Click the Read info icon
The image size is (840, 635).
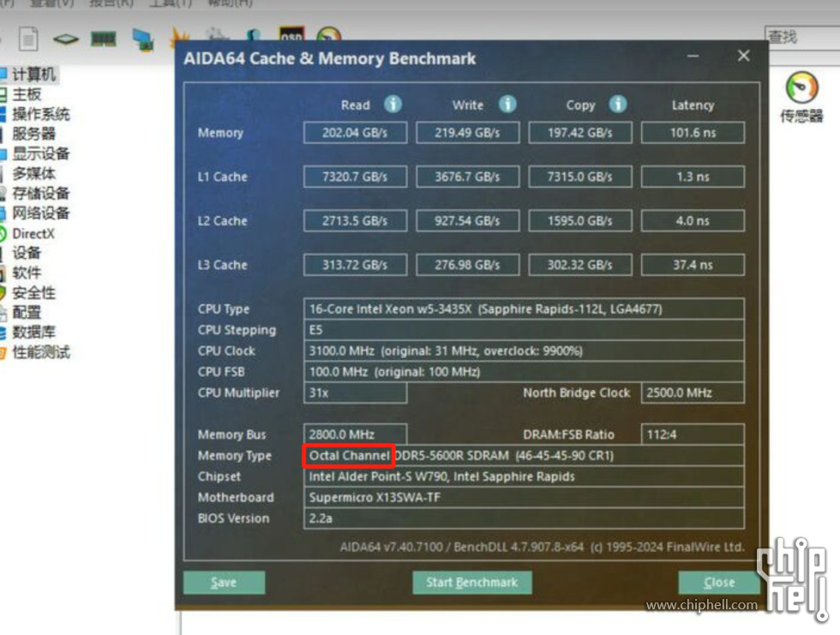[393, 105]
